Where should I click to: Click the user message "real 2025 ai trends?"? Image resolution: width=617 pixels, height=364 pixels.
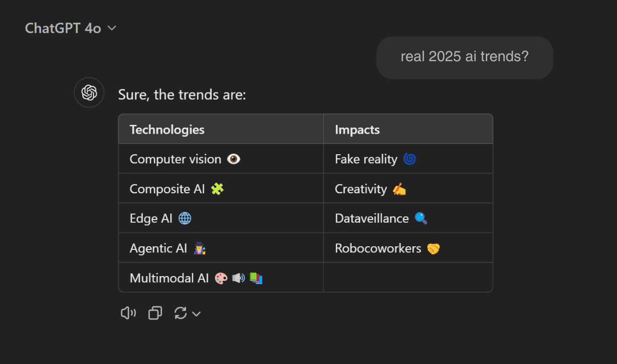[x=464, y=57]
